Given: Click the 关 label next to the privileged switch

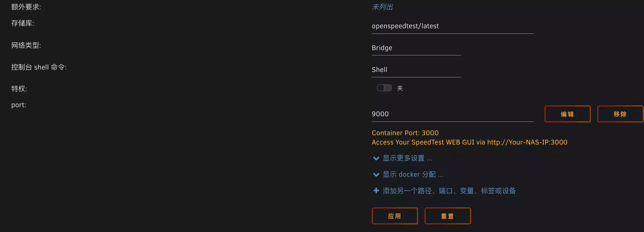Looking at the screenshot, I should coord(400,88).
